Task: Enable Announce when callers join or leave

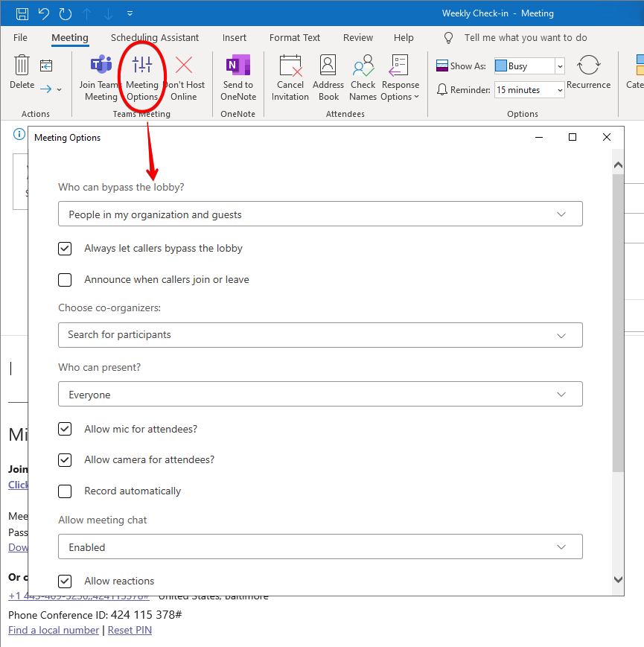Action: [x=65, y=280]
